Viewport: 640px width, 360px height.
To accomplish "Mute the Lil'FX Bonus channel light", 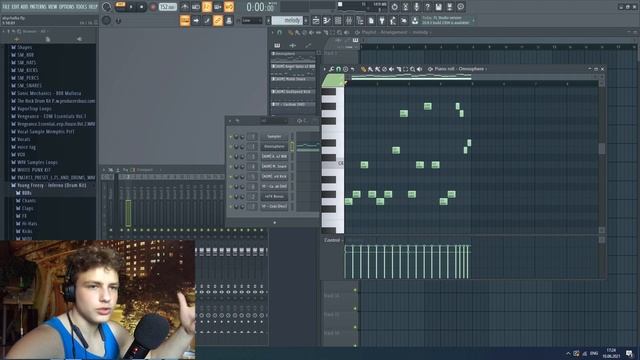I will [x=231, y=196].
